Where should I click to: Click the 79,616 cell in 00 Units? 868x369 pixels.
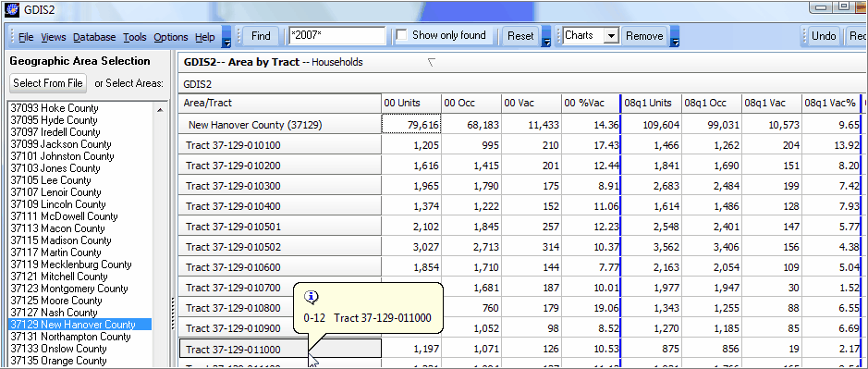(x=411, y=125)
